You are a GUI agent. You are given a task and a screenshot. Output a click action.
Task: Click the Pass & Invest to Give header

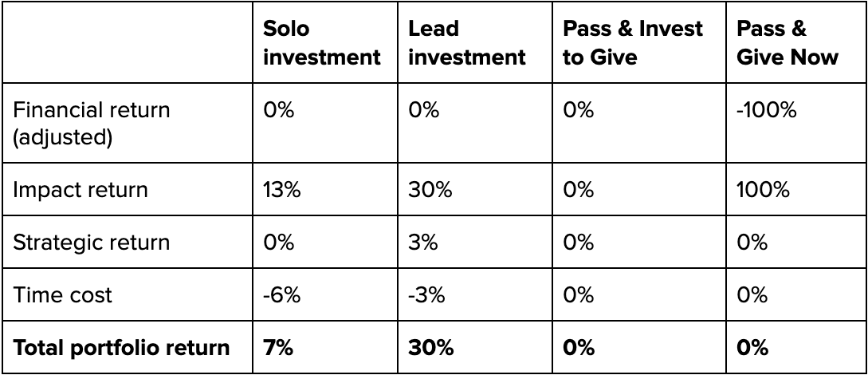pyautogui.click(x=633, y=42)
